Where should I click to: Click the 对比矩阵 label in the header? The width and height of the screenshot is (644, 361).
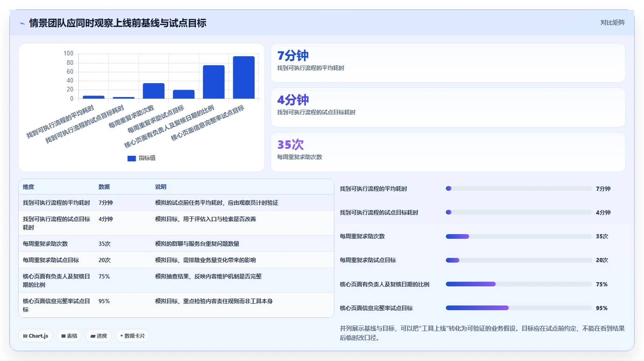point(612,22)
